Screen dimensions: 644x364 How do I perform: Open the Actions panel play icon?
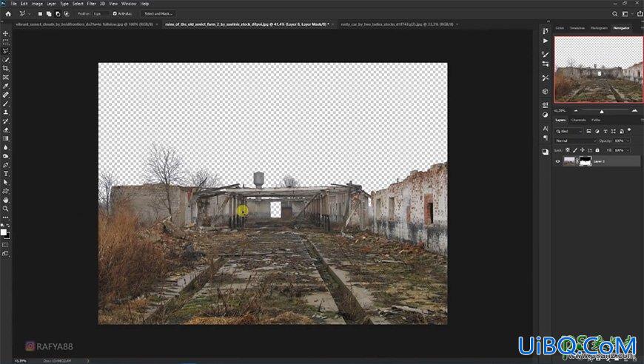coord(545,41)
